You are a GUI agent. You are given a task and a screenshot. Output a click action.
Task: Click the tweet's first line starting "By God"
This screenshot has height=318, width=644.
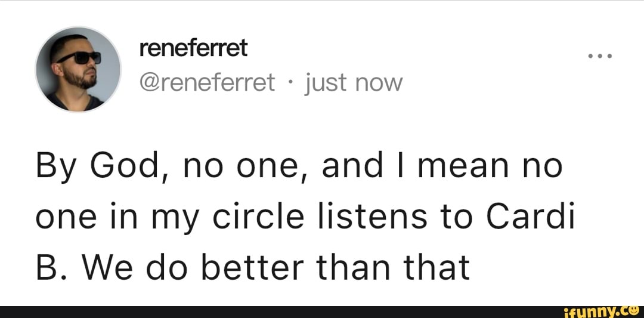coord(298,165)
